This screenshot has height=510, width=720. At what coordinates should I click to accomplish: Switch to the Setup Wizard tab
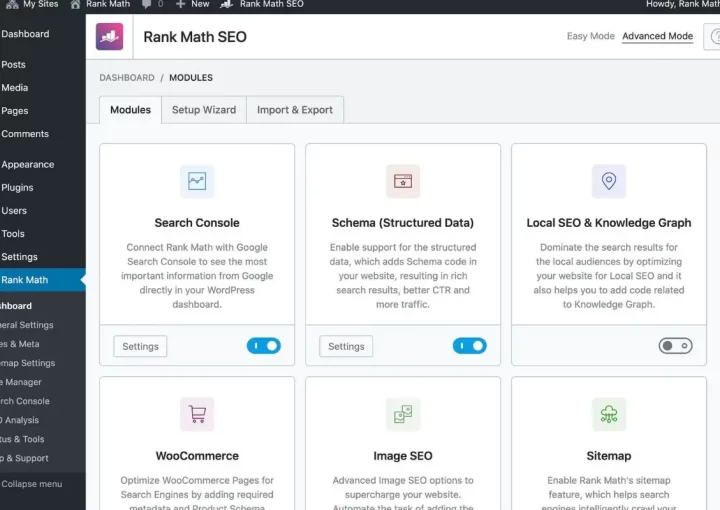click(x=204, y=110)
